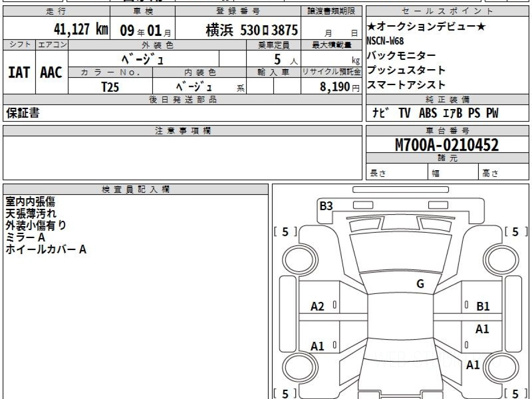Viewport: 532px width, 399px height.
Task: Click the G mark on the windshield
Action: (420, 284)
